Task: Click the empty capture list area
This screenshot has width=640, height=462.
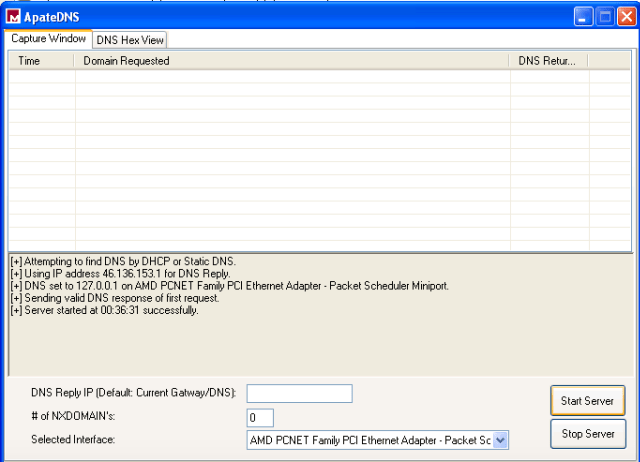Action: coord(300,160)
